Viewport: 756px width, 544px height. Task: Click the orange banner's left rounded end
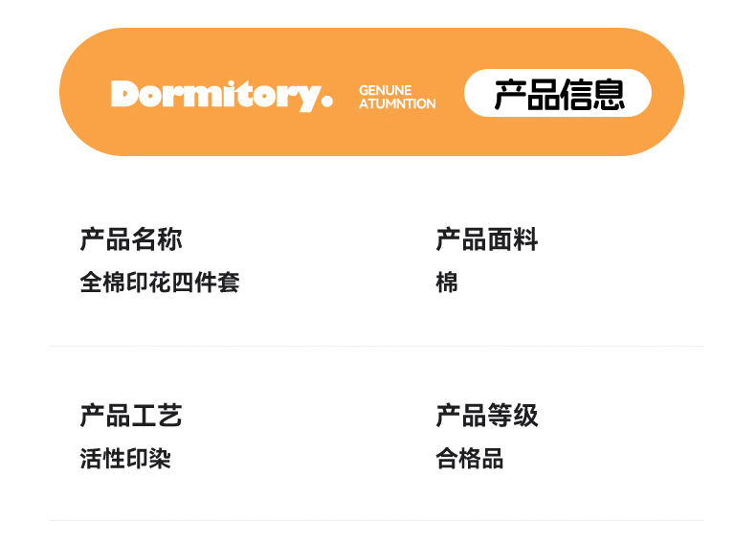tap(84, 93)
